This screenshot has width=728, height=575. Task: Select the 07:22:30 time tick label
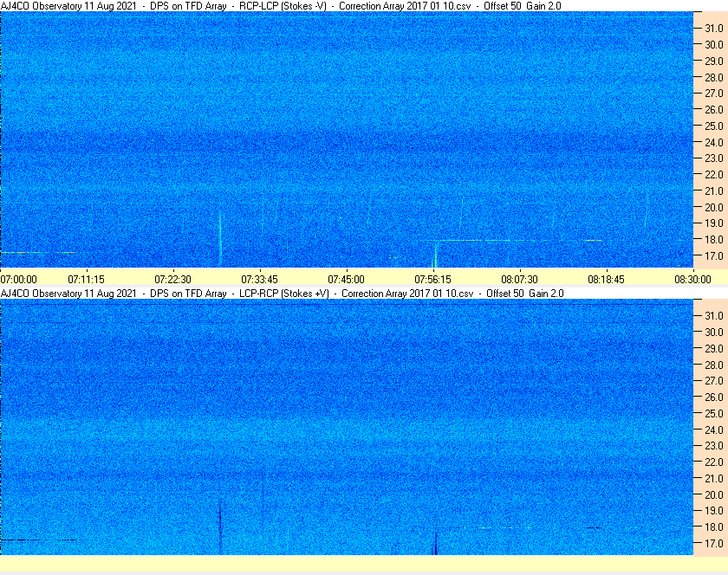[x=172, y=280]
